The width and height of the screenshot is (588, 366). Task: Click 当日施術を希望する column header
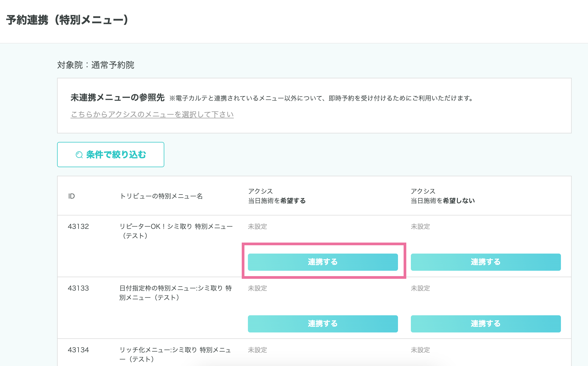(x=277, y=196)
